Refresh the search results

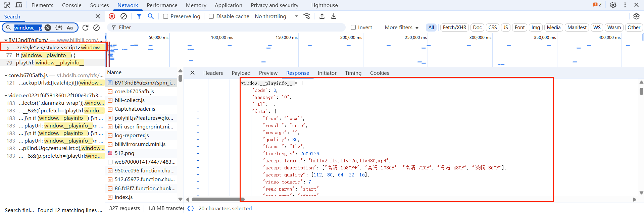pos(86,28)
